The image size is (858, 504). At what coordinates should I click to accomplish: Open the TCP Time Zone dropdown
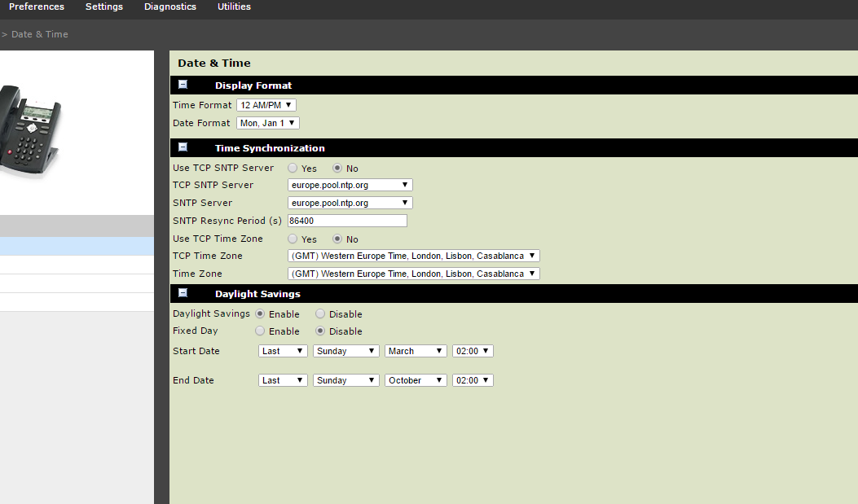pyautogui.click(x=414, y=256)
